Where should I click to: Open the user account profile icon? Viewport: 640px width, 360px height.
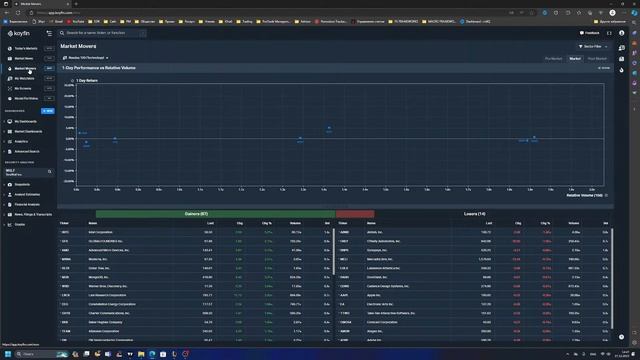pyautogui.click(x=622, y=33)
